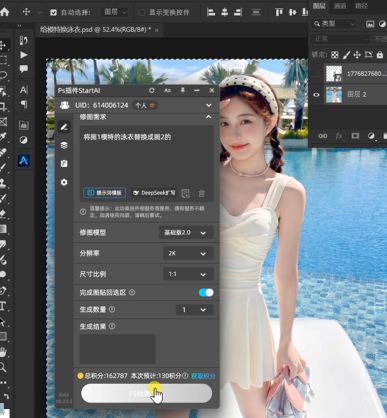
Task: Add layer style with the fx icon
Action: pos(339,136)
